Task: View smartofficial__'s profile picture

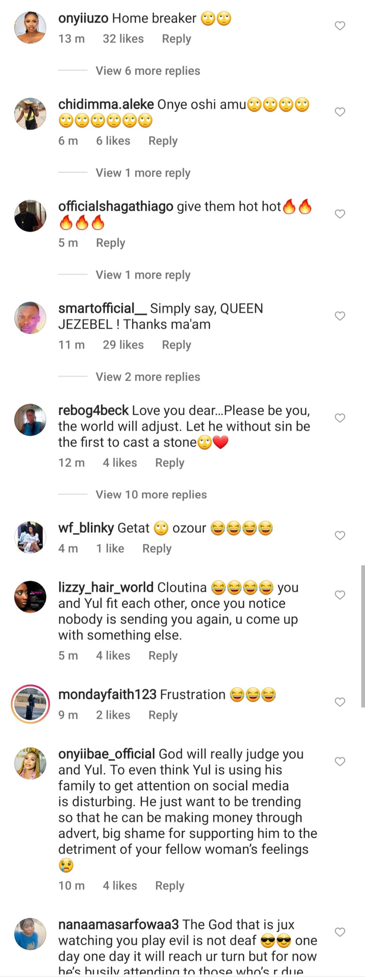Action: 30,318
